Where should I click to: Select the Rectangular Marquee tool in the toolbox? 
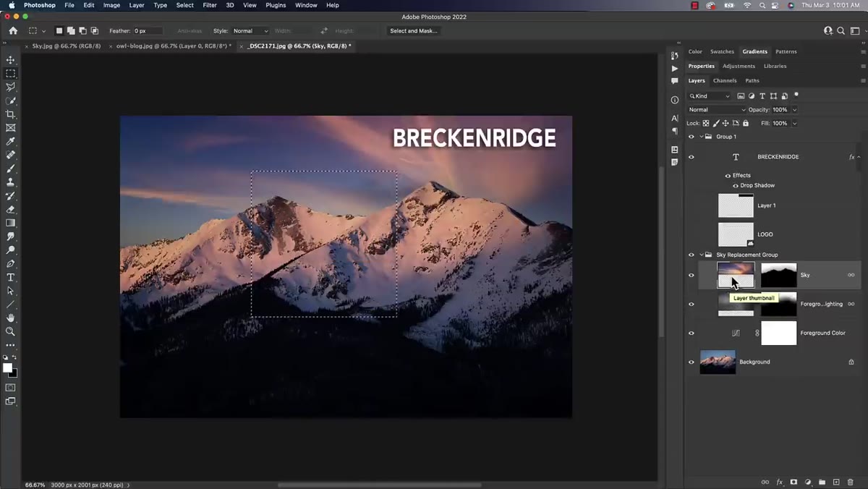(10, 74)
